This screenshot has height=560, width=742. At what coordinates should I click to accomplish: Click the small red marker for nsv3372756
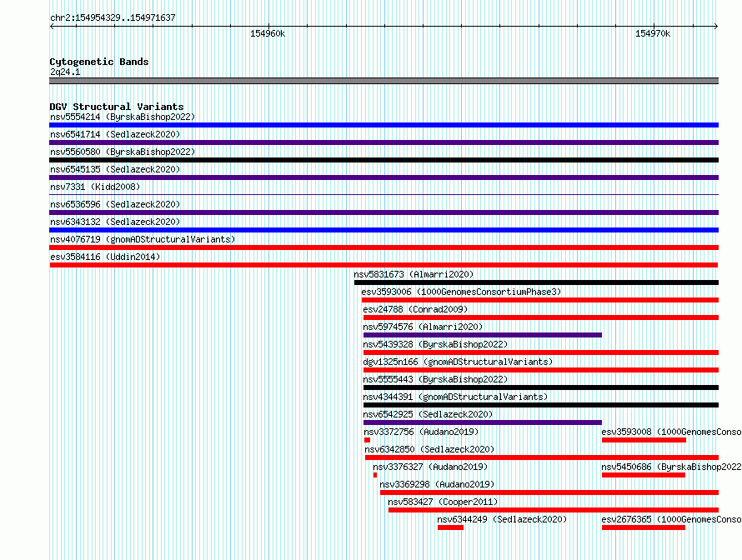[x=367, y=440]
